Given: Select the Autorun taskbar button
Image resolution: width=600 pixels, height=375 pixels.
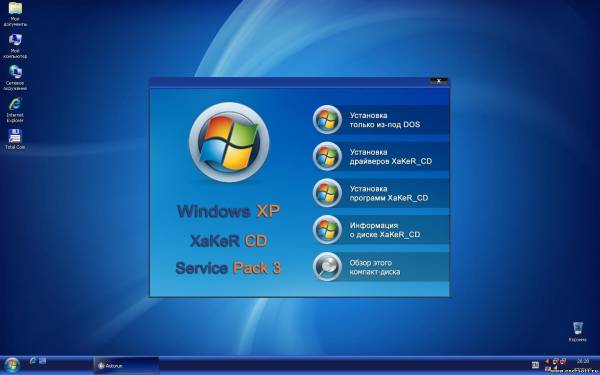Looking at the screenshot, I should click(x=126, y=365).
